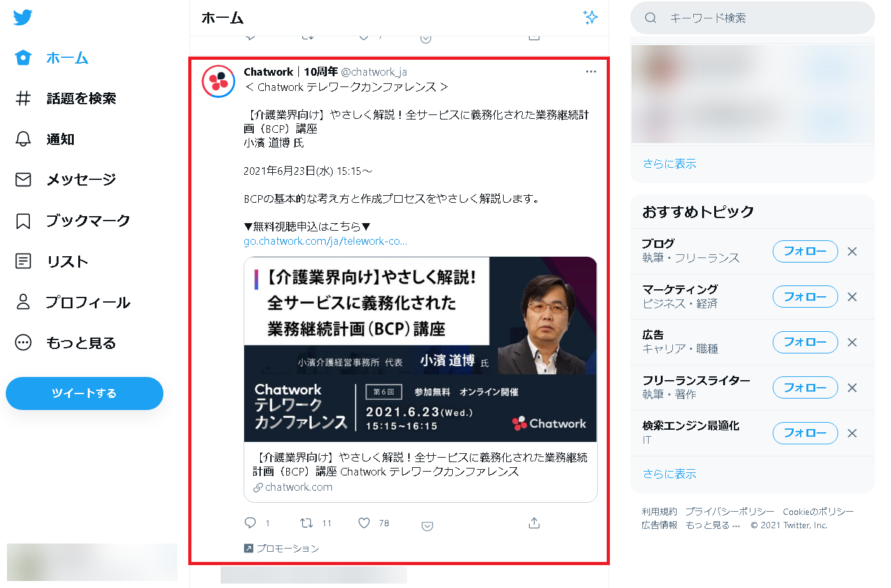Click the Chatwork | 10周年 account name
This screenshot has width=891, height=588.
[x=291, y=72]
